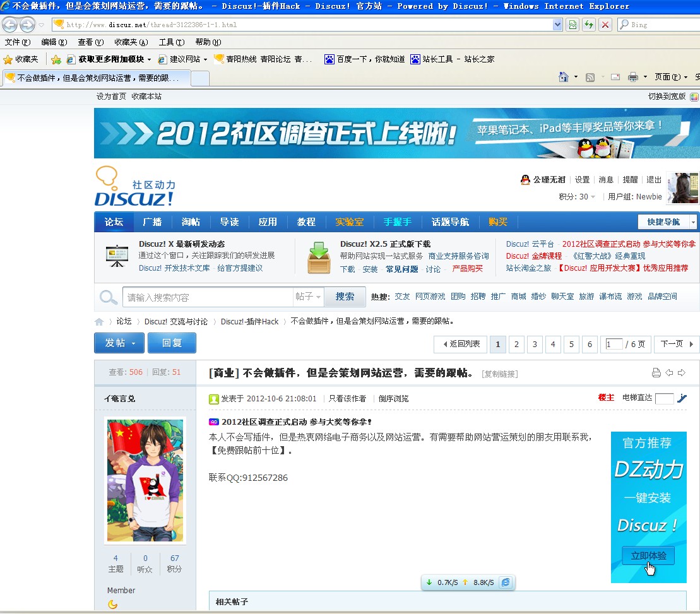The height and width of the screenshot is (614, 700).
Task: Open the 文件(F) menu
Action: [18, 42]
